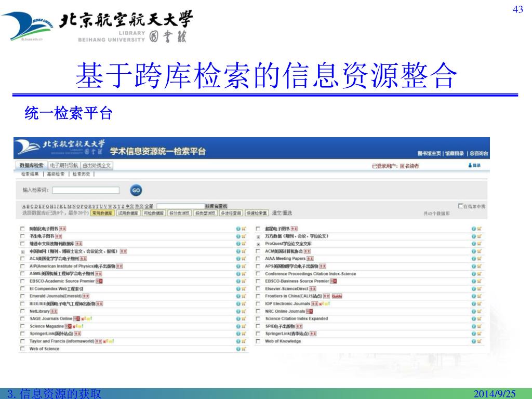Click the 按库名查找 button
The image size is (532, 399).
[216, 206]
